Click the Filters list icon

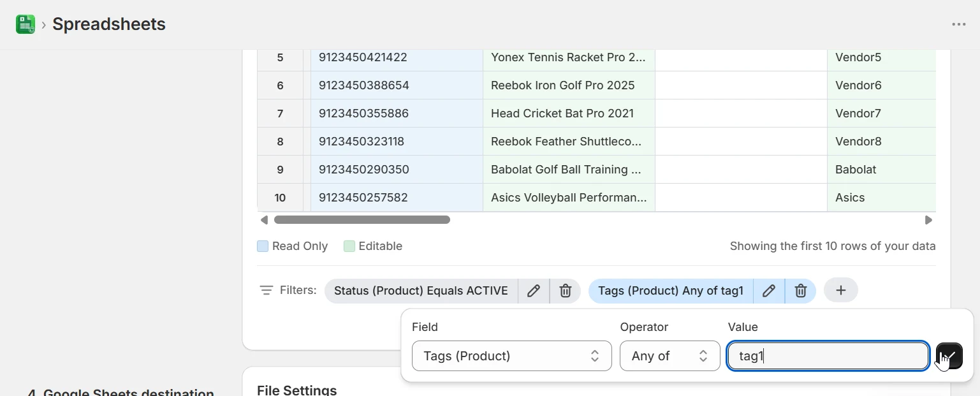tap(267, 290)
